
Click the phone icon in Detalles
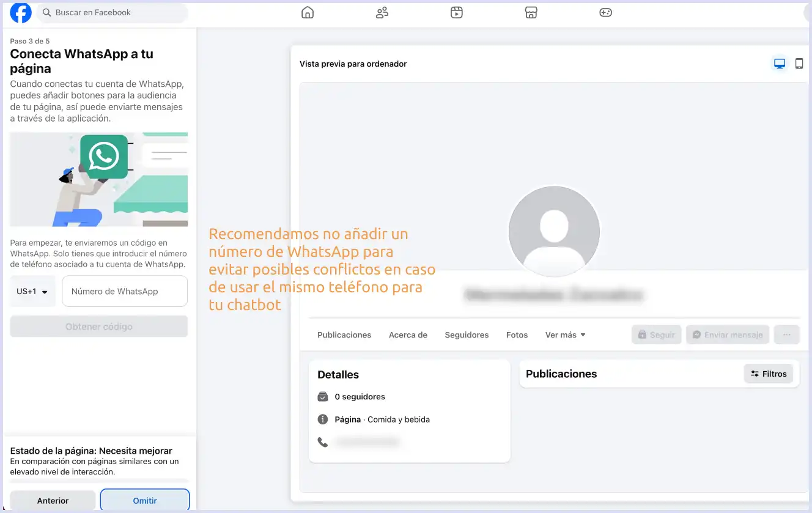pos(323,441)
